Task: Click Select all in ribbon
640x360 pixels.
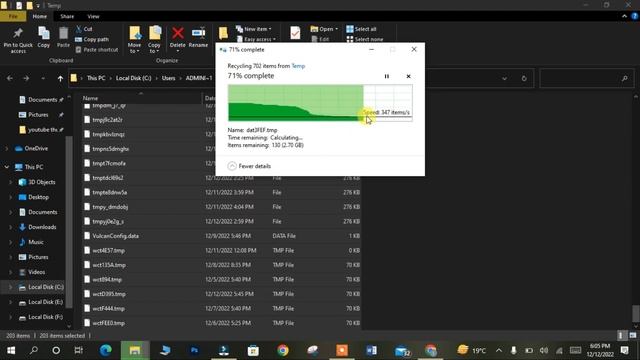Action: 361,29
